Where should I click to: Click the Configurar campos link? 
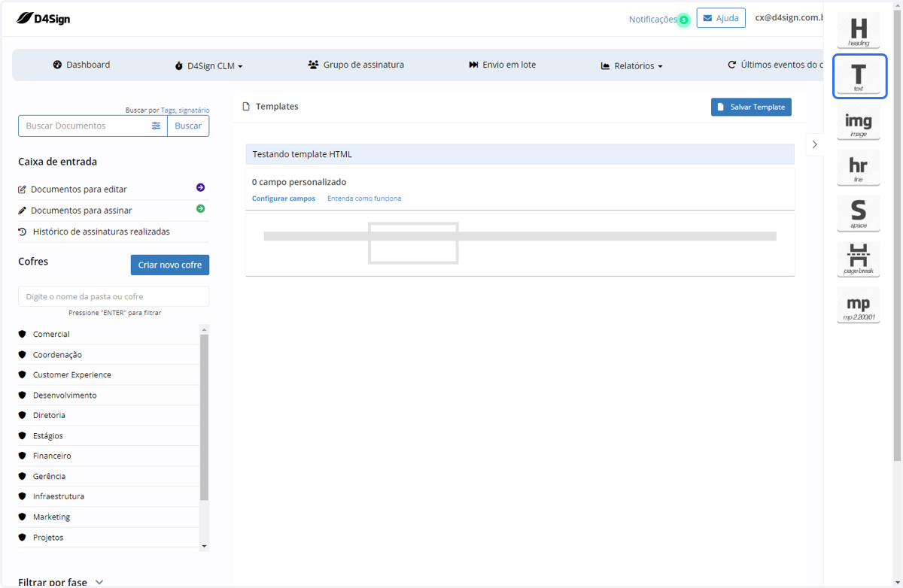pyautogui.click(x=284, y=199)
